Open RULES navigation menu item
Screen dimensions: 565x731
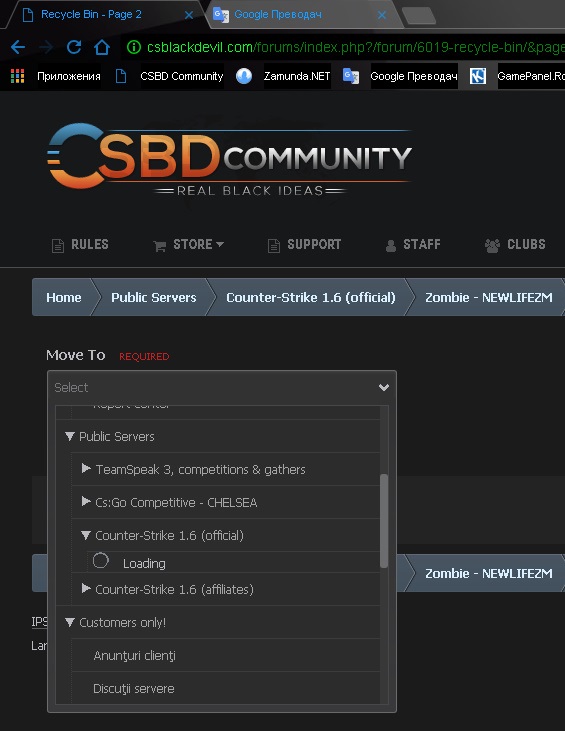(80, 244)
